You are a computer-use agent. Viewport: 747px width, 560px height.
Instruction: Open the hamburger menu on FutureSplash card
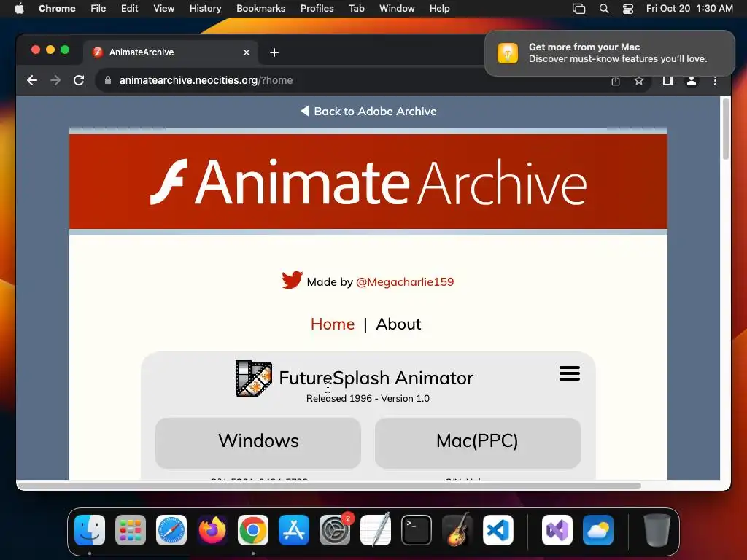[569, 373]
